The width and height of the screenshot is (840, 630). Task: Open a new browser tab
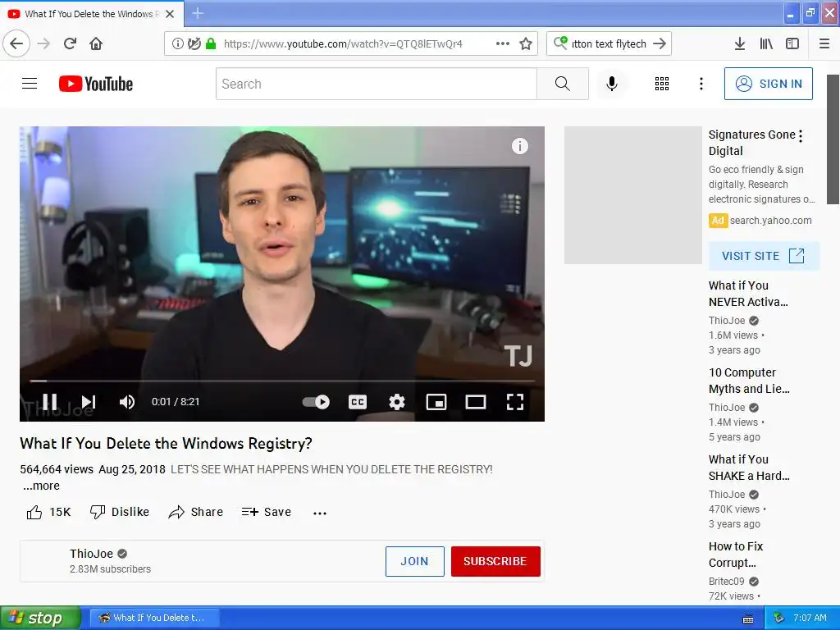(x=198, y=13)
